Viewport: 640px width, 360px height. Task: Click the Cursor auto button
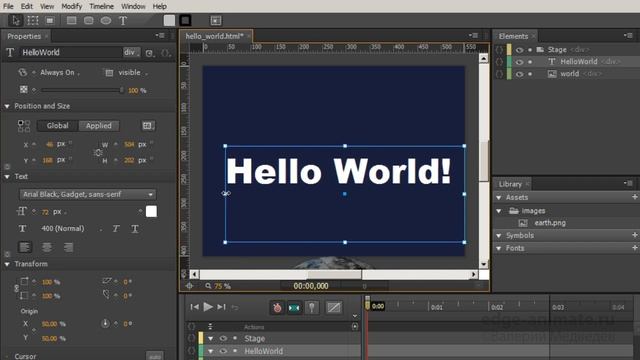(155, 356)
